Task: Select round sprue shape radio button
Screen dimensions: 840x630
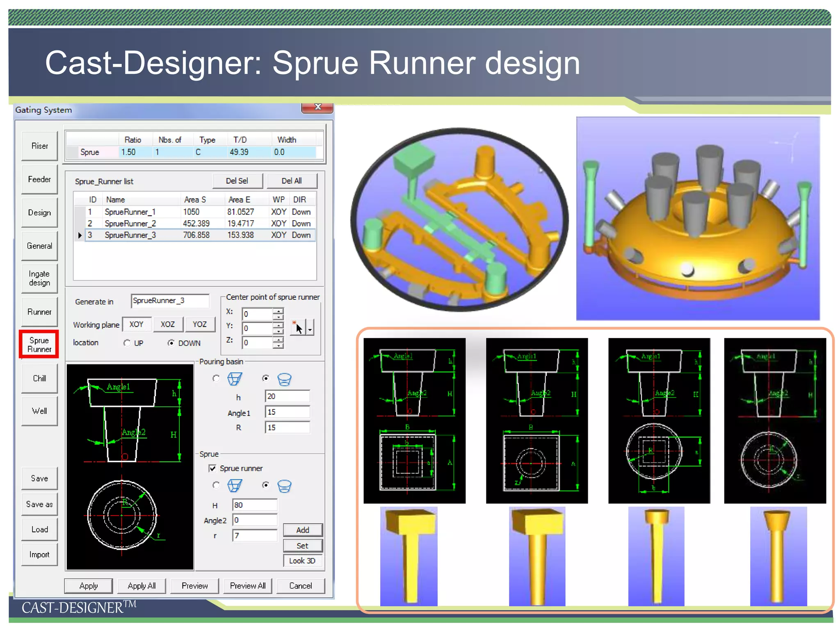Action: [266, 485]
